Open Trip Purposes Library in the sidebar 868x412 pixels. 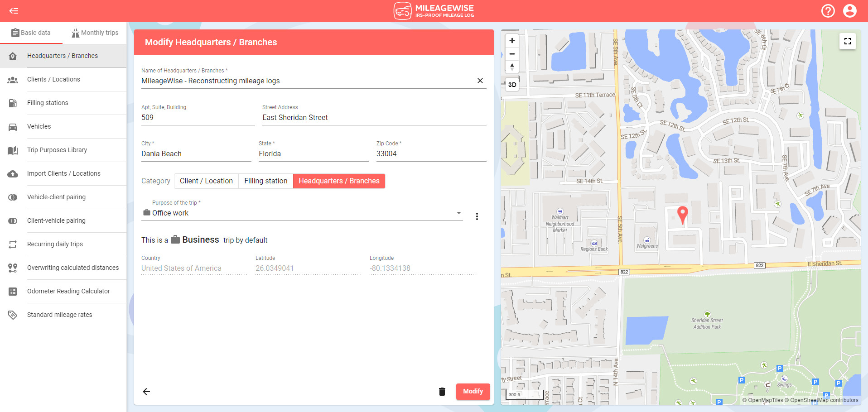63,150
